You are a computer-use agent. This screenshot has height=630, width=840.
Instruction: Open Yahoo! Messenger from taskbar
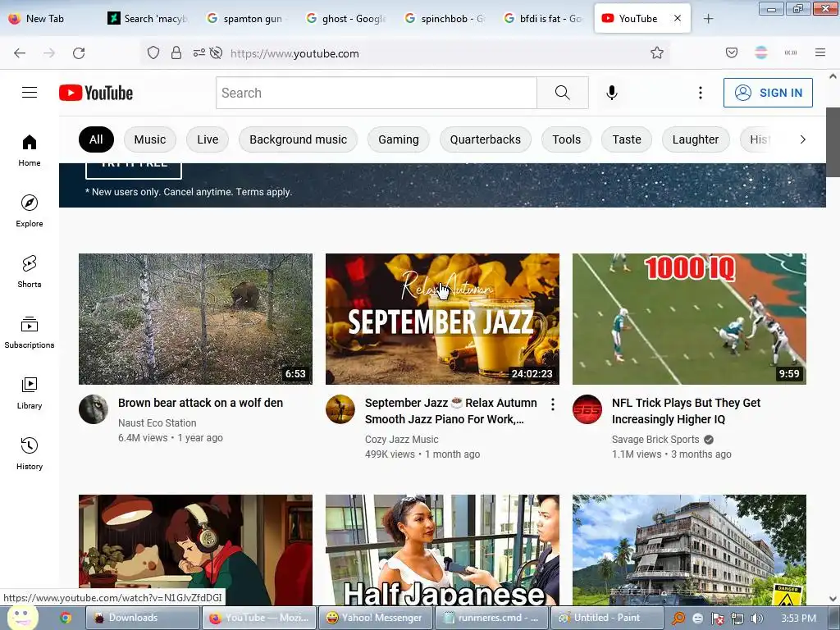[x=376, y=618]
